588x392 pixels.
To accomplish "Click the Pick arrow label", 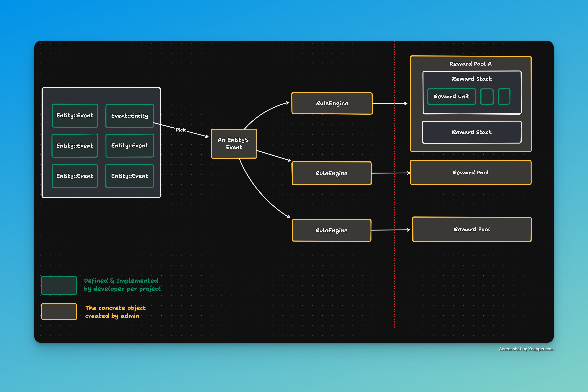I will tap(181, 130).
